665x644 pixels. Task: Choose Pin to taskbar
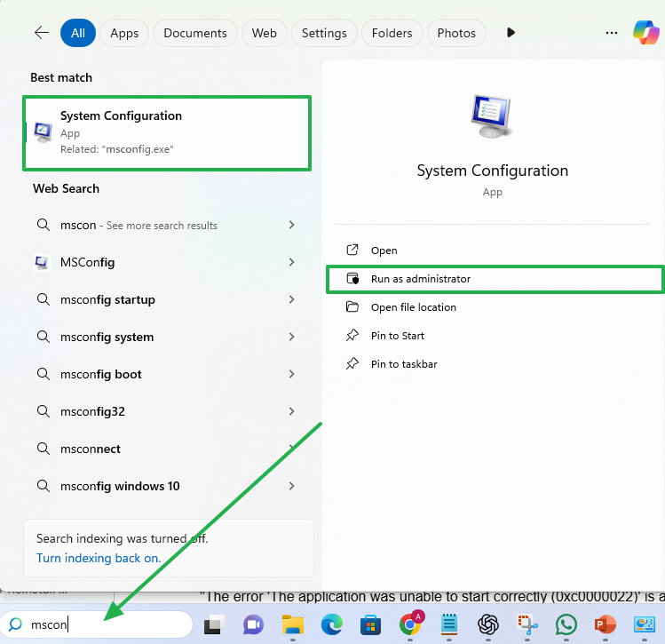point(494,364)
